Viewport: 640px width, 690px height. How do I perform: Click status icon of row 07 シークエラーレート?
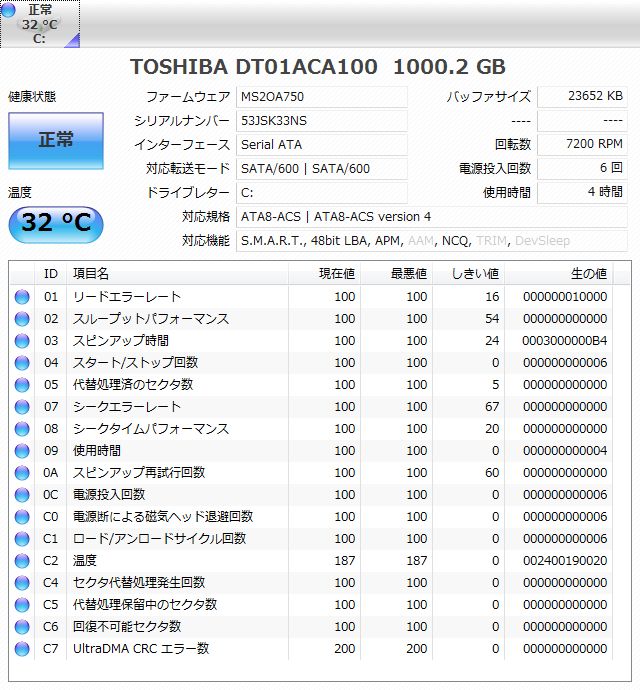pyautogui.click(x=22, y=407)
